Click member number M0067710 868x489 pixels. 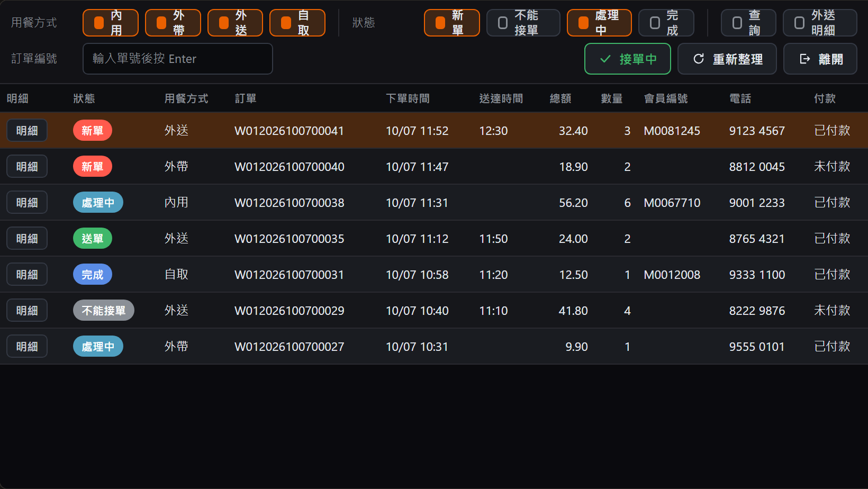pyautogui.click(x=672, y=203)
